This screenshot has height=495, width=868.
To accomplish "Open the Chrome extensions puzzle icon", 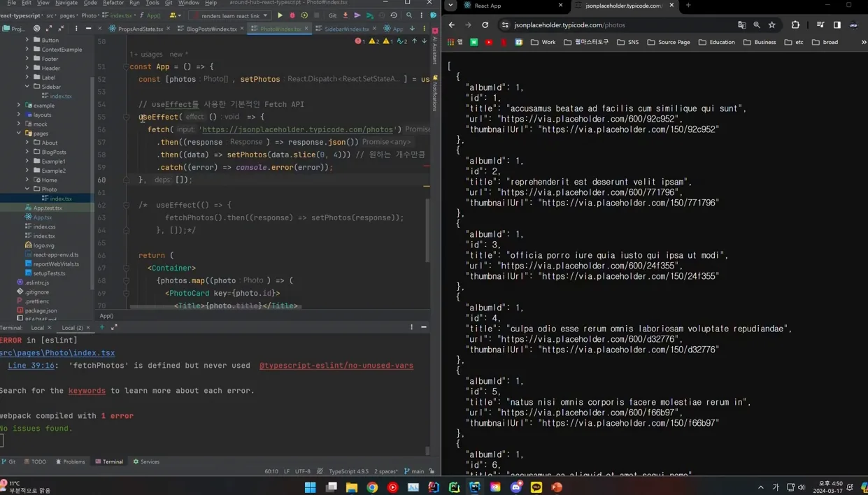I will 795,25.
